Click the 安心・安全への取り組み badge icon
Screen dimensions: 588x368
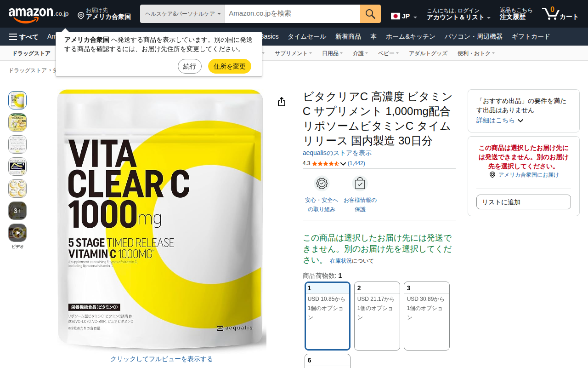click(322, 184)
